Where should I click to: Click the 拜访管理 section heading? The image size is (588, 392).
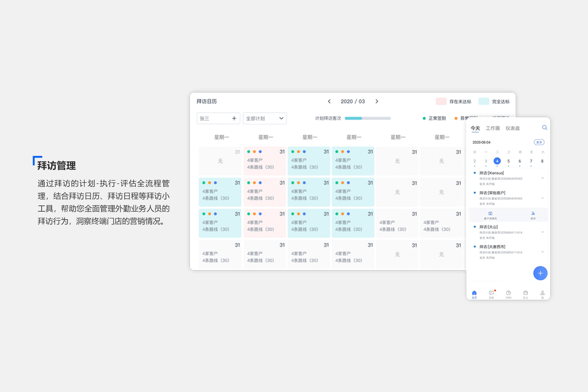[x=57, y=165]
